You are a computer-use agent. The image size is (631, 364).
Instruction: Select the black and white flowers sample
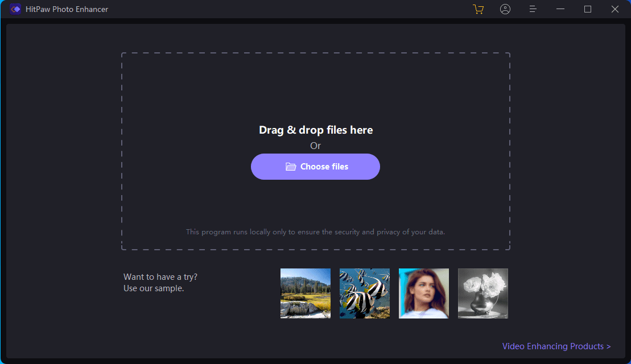[x=483, y=293]
